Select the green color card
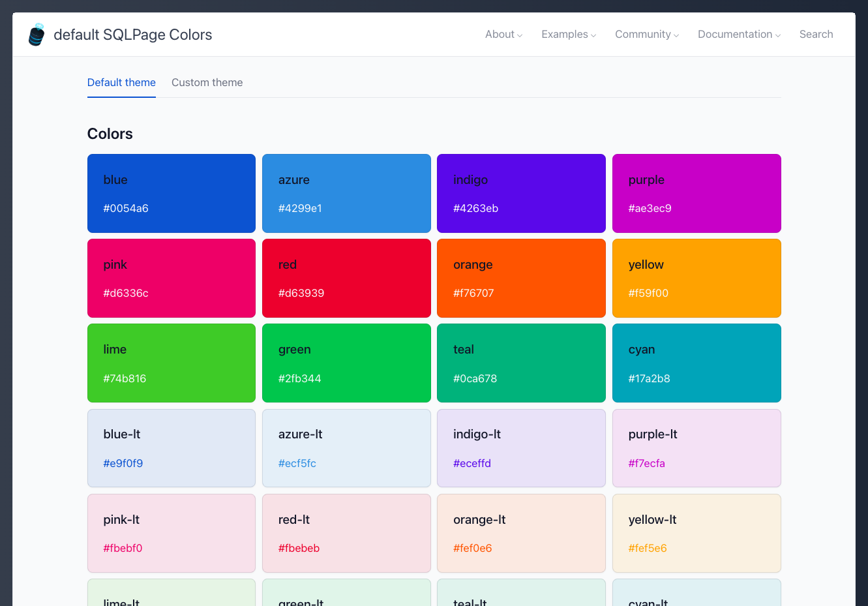868x606 pixels. tap(346, 363)
